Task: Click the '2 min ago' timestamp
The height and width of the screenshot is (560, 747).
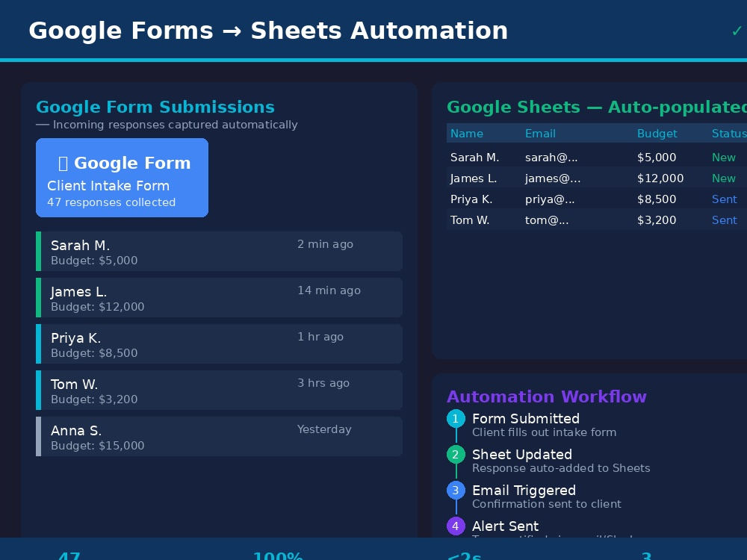Action: tap(326, 244)
